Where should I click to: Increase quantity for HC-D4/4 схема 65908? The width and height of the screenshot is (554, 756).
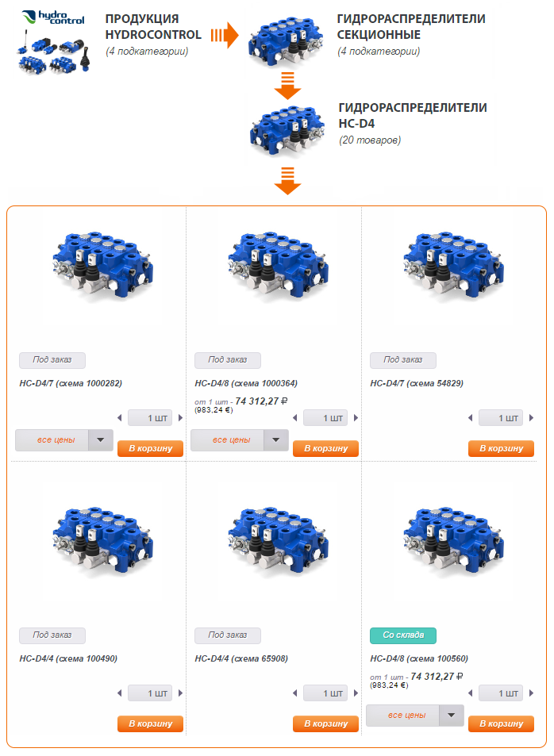coord(356,693)
